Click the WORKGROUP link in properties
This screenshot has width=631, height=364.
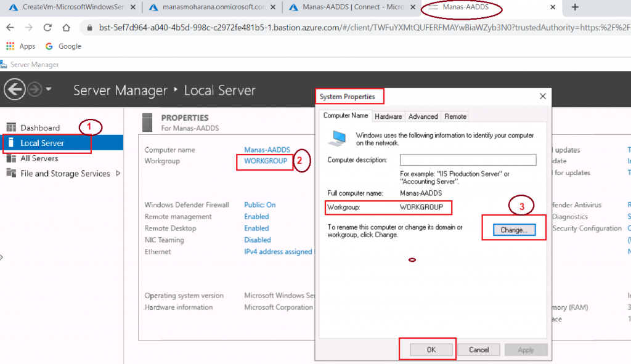266,161
